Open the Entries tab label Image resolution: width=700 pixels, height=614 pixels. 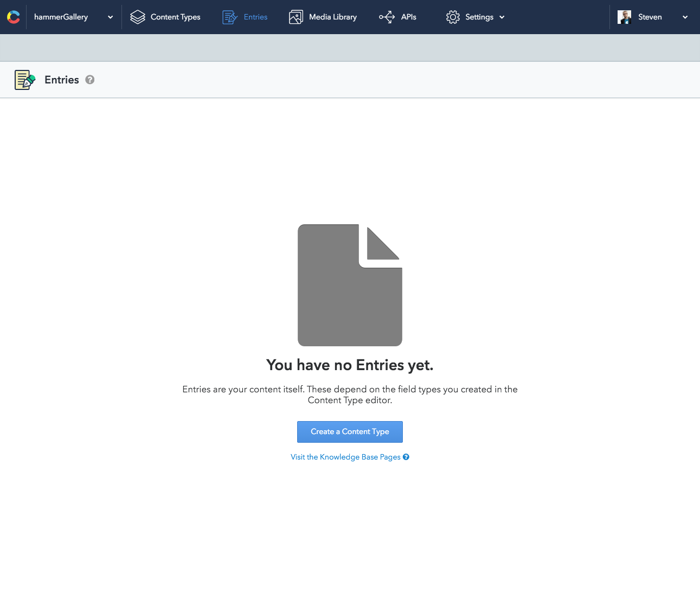(x=255, y=17)
